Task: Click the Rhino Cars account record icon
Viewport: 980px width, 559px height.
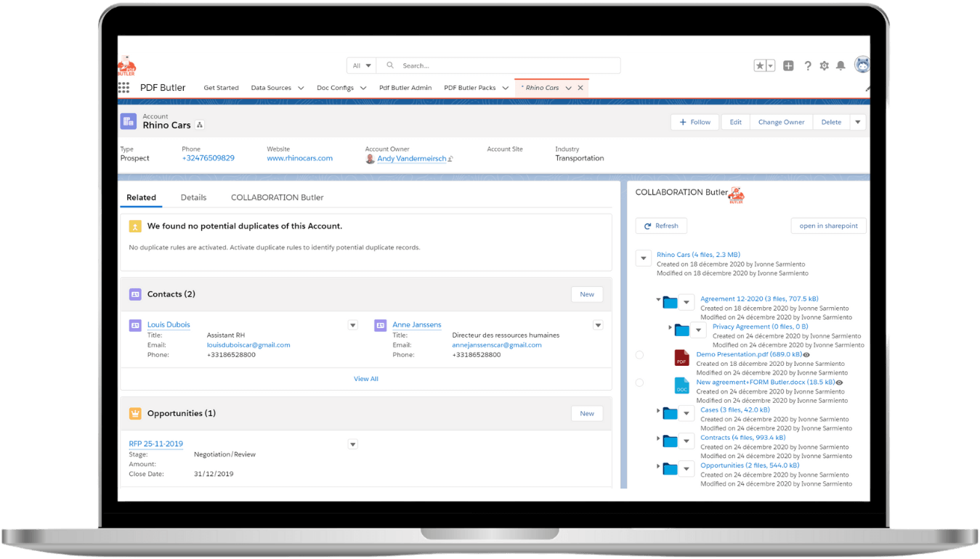Action: coord(129,121)
